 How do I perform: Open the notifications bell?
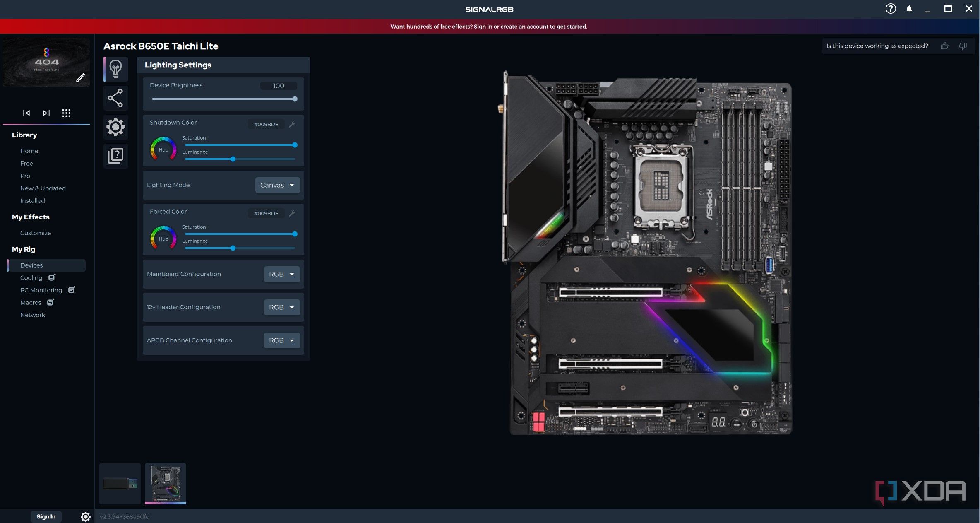(x=909, y=9)
